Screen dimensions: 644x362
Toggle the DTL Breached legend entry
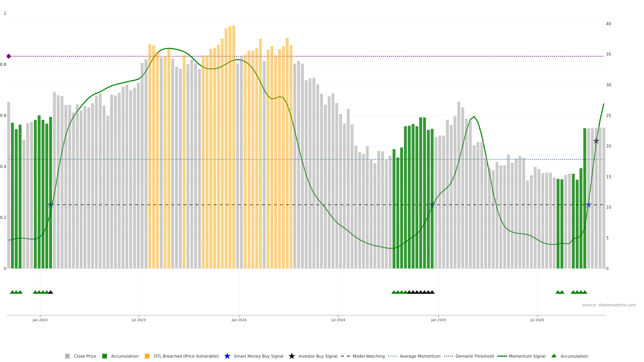pyautogui.click(x=186, y=356)
